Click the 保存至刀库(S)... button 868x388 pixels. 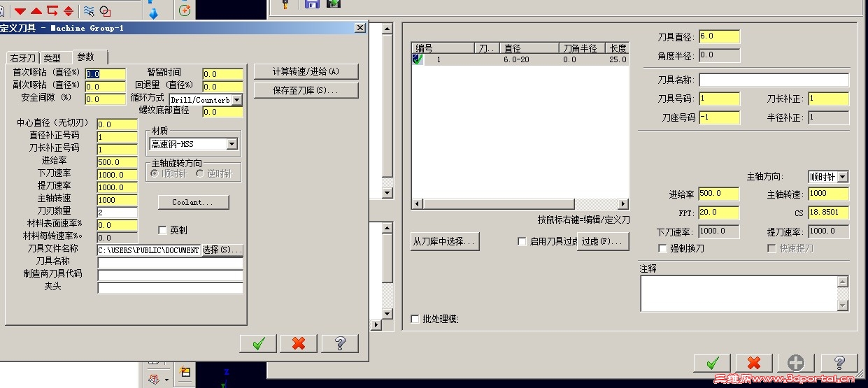tap(306, 91)
